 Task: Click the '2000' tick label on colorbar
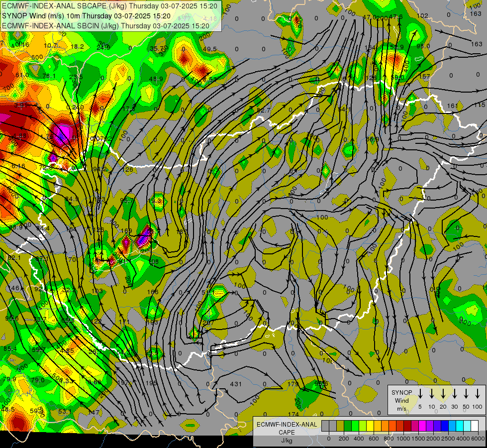point(433,439)
